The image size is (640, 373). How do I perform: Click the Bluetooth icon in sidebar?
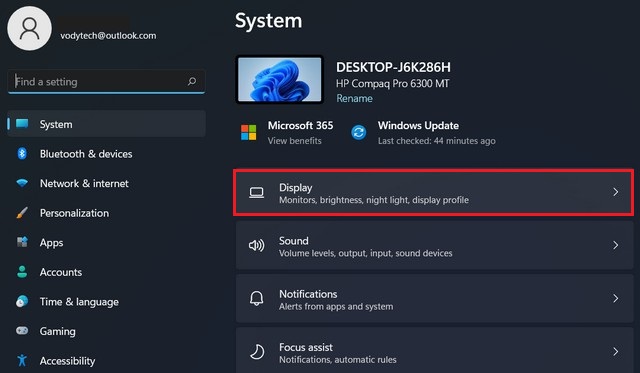click(x=22, y=153)
